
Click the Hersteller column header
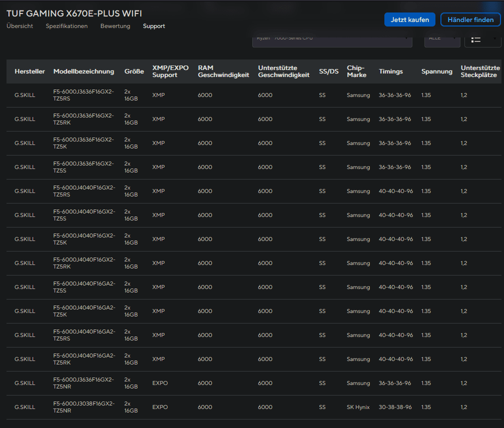(30, 71)
